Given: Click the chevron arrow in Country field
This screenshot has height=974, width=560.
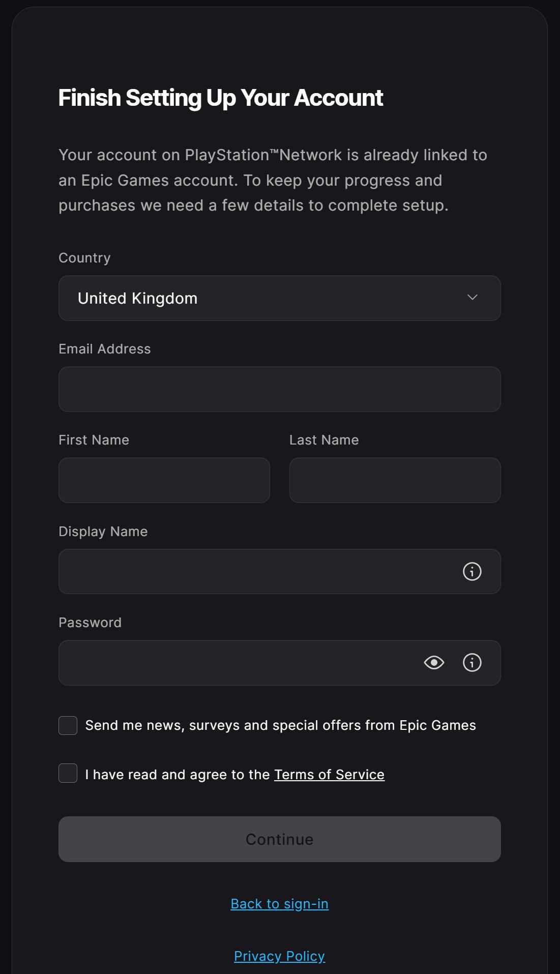Looking at the screenshot, I should pos(472,298).
